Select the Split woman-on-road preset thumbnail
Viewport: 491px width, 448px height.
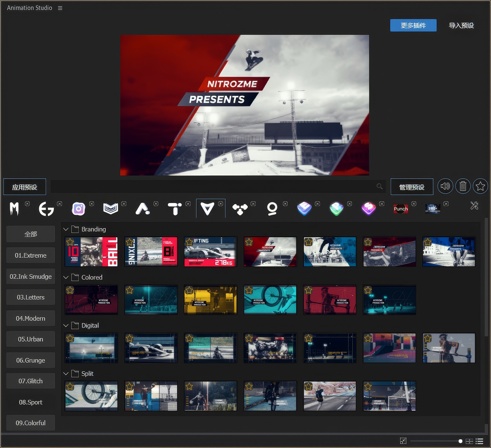pyautogui.click(x=330, y=396)
